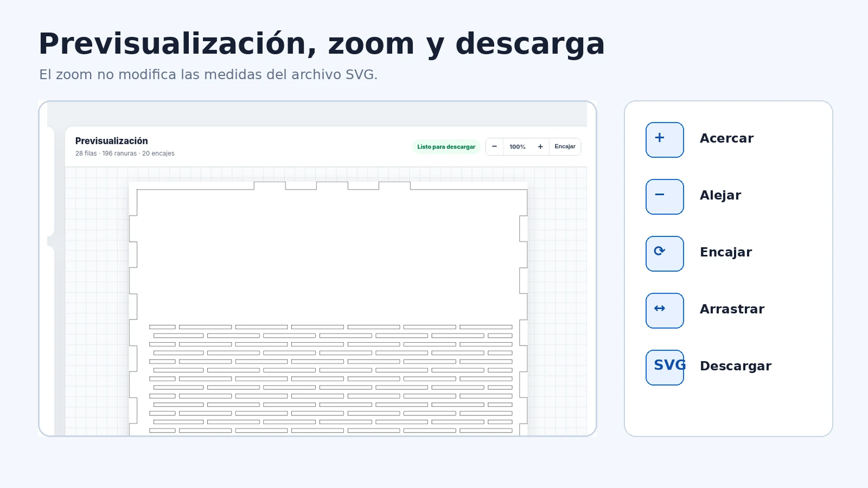Image resolution: width=868 pixels, height=488 pixels.
Task: Click the SVG Descargar icon
Action: pyautogui.click(x=665, y=368)
